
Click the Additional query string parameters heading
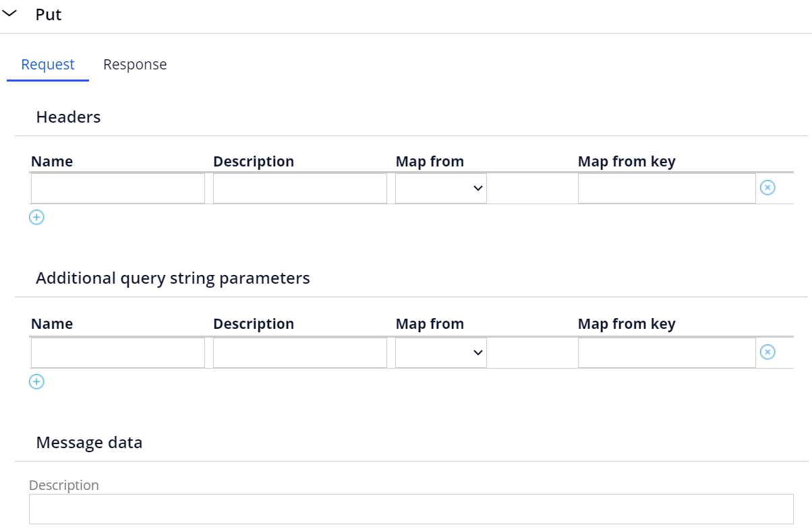[173, 278]
